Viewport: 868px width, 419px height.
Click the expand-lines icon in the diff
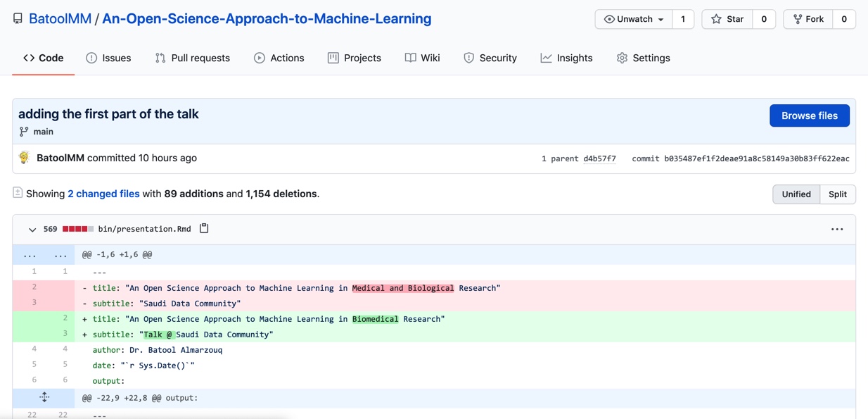[44, 397]
